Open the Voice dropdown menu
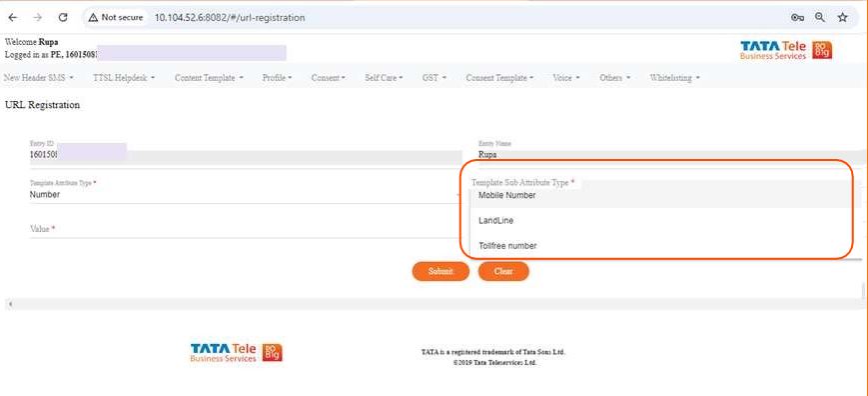The image size is (868, 396). point(565,78)
